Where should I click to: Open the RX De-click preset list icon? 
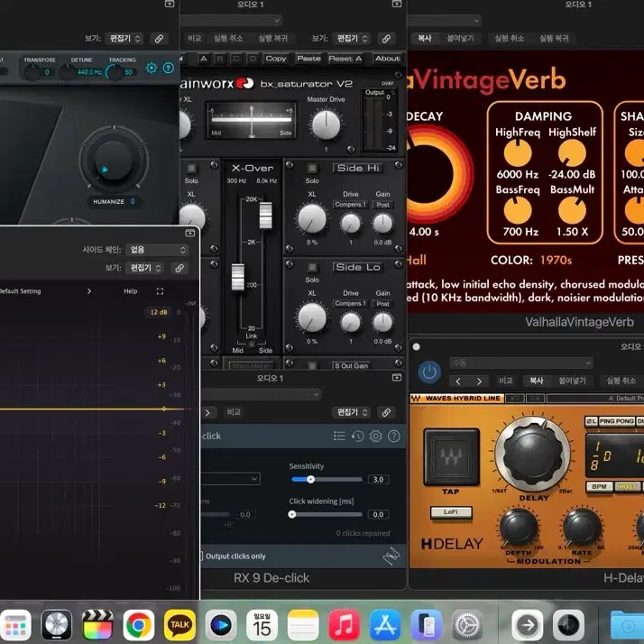339,437
